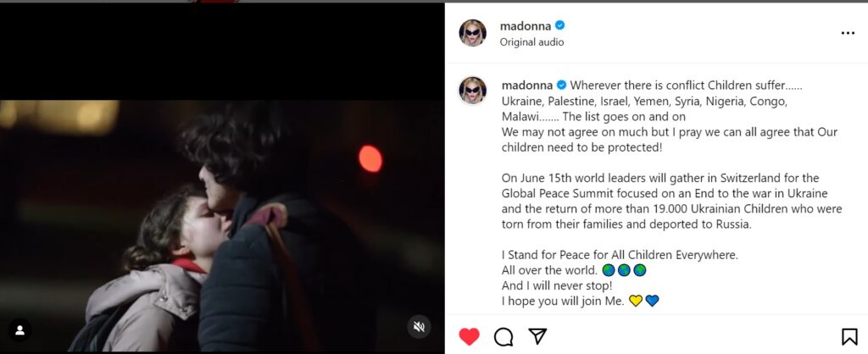The image size is (868, 354).
Task: Click verified badge in the caption
Action: point(561,86)
